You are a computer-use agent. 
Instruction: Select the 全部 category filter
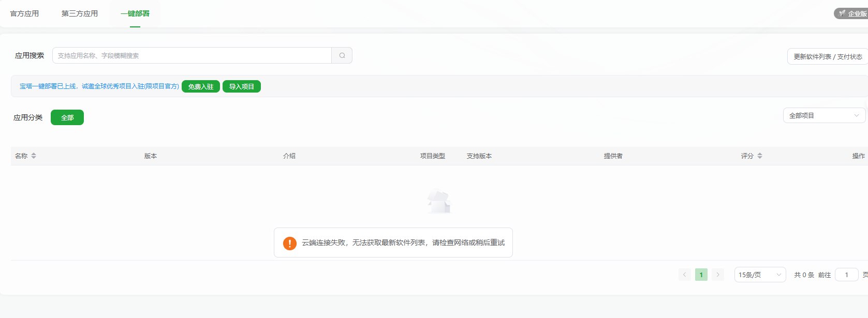67,117
